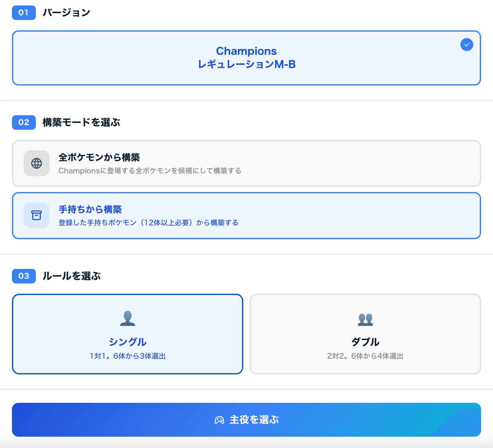Click the archive box icon for 手持ちから構築
The height and width of the screenshot is (448, 493).
[37, 215]
